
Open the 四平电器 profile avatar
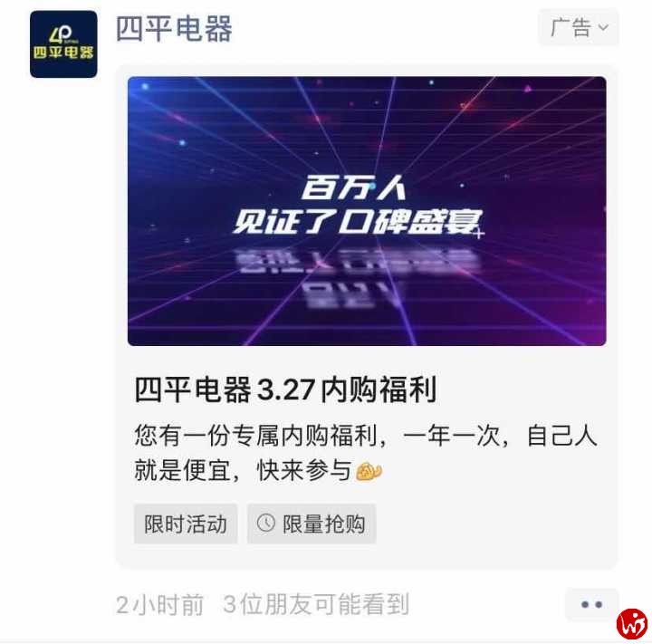[x=63, y=44]
